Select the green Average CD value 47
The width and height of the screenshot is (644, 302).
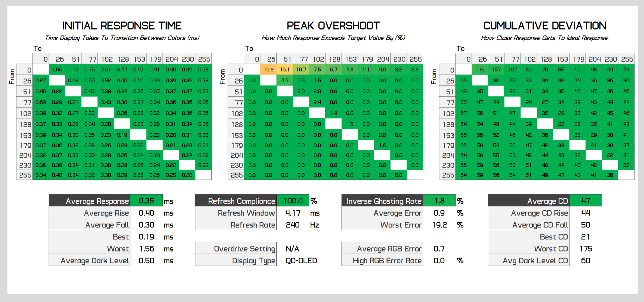pyautogui.click(x=585, y=201)
